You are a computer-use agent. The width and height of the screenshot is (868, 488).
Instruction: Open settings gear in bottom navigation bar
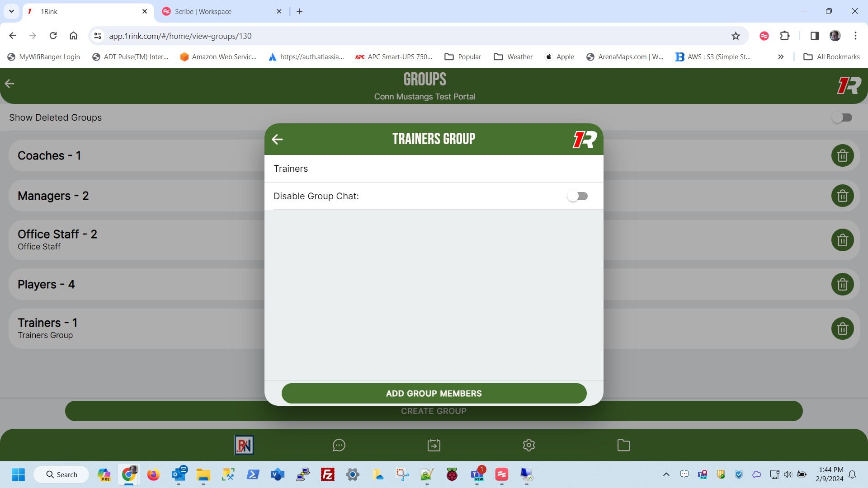[528, 446]
